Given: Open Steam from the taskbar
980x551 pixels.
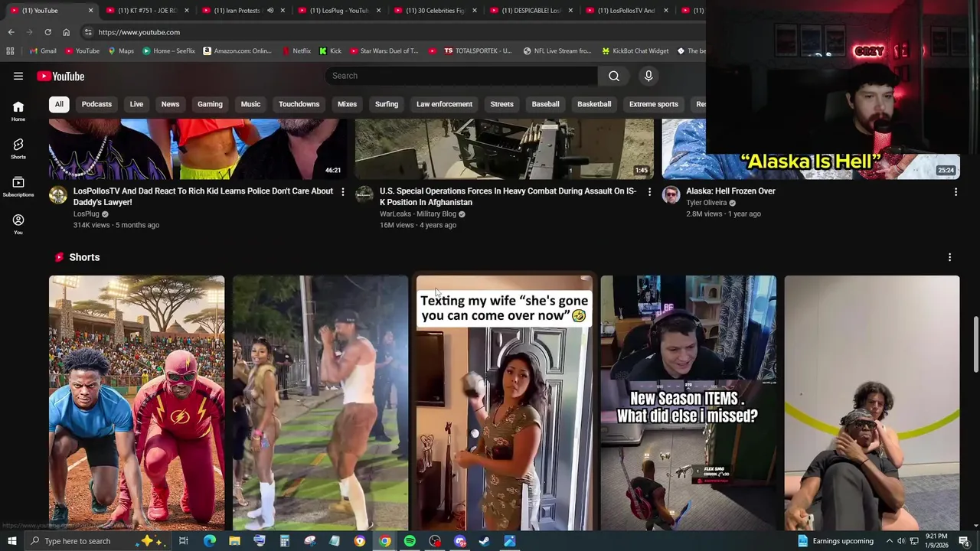Looking at the screenshot, I should pos(485,541).
